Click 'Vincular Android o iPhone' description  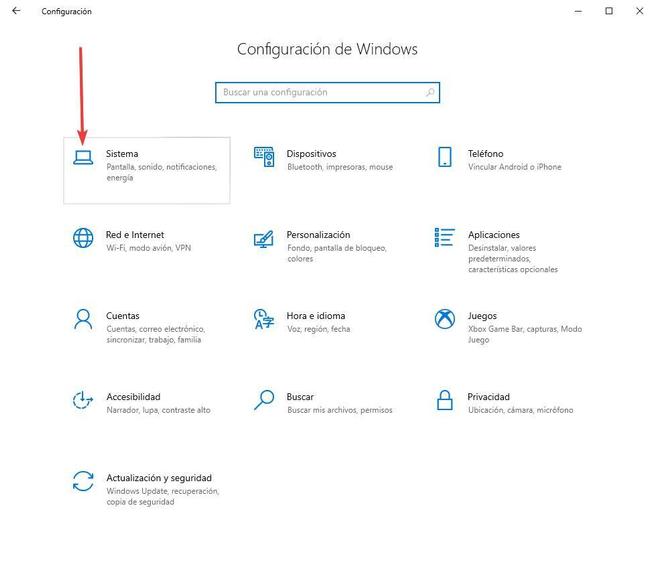[515, 167]
